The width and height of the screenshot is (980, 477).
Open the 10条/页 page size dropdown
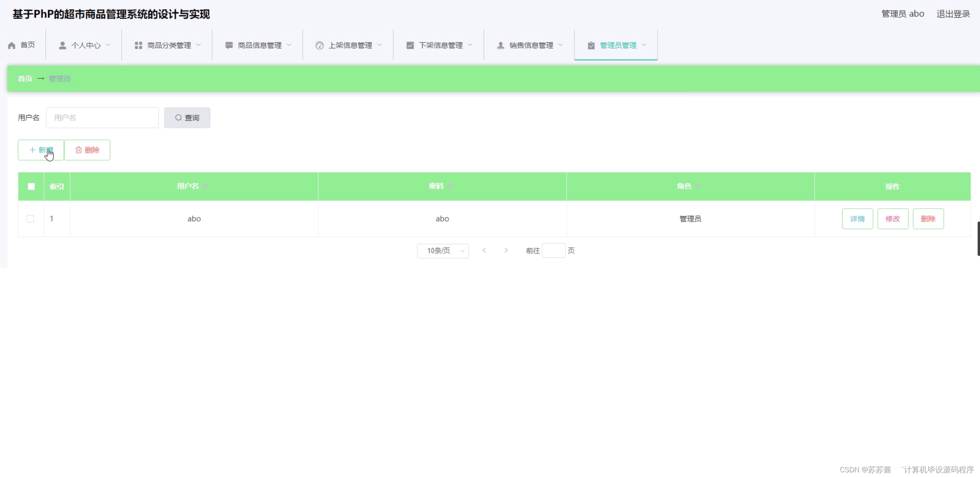click(443, 250)
